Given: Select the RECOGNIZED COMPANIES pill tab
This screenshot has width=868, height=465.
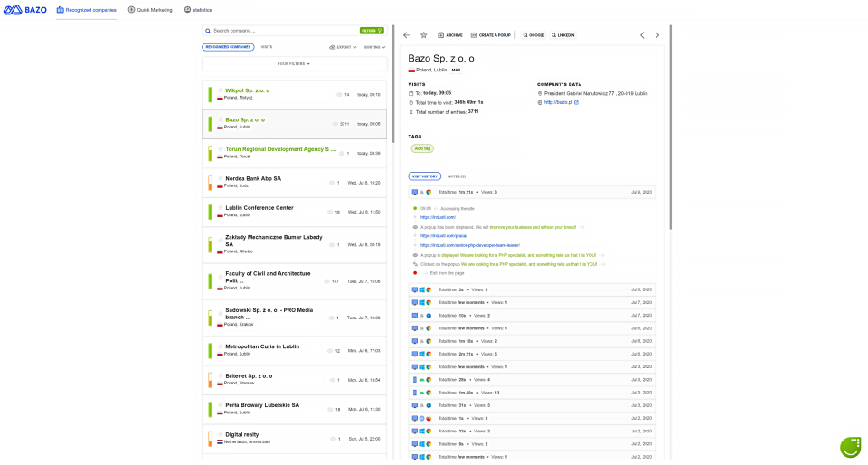Looking at the screenshot, I should (x=228, y=47).
